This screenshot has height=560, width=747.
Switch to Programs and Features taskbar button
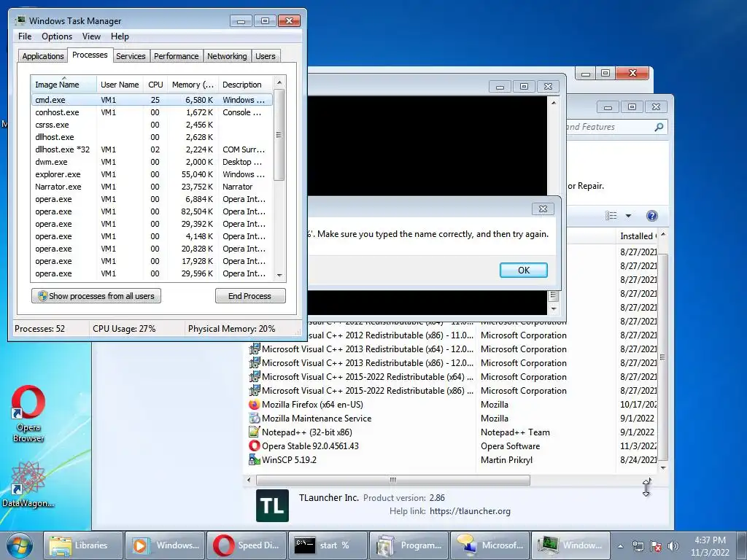tap(409, 545)
